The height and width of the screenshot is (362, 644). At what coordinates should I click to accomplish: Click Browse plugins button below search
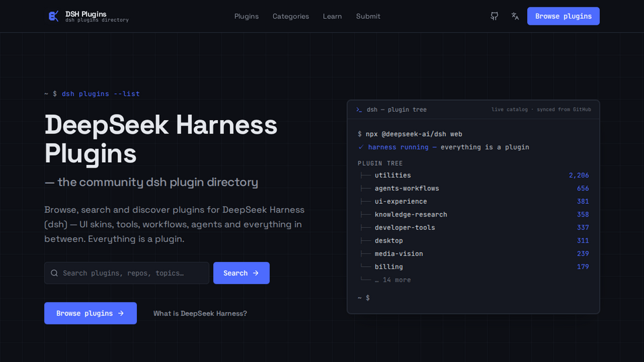point(91,313)
